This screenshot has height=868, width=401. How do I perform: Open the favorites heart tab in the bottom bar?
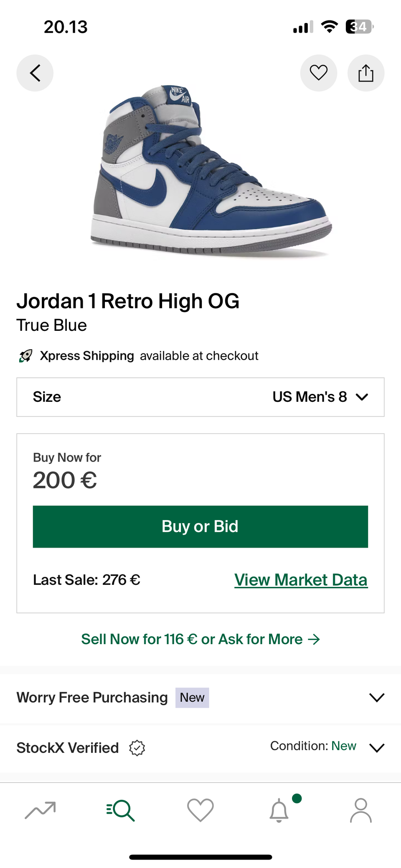point(200,810)
